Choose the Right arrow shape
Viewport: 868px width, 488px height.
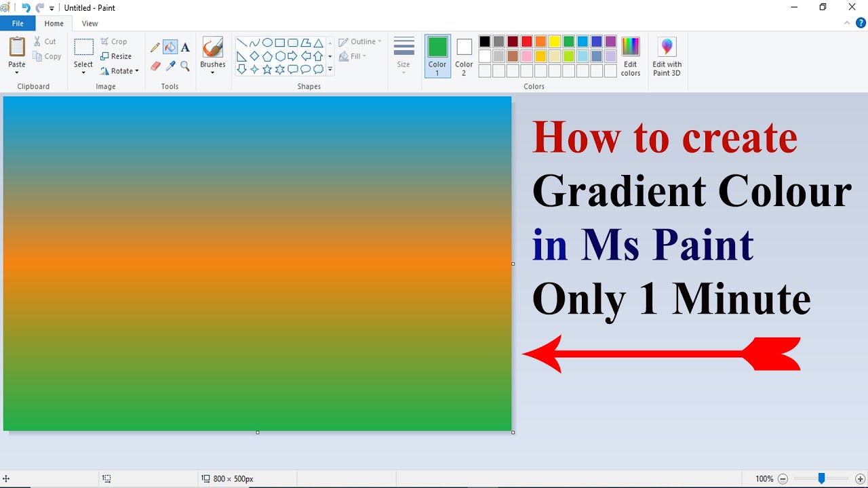point(292,56)
